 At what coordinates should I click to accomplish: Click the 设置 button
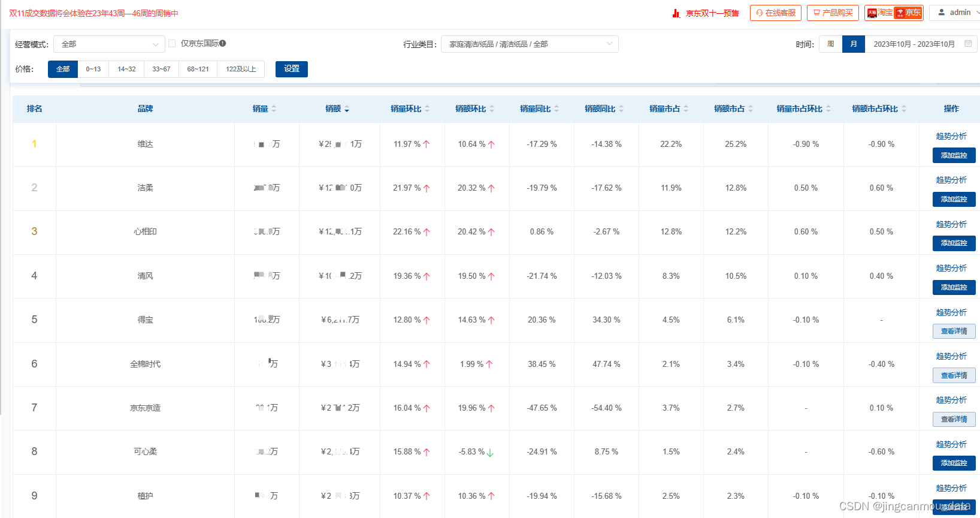point(292,69)
